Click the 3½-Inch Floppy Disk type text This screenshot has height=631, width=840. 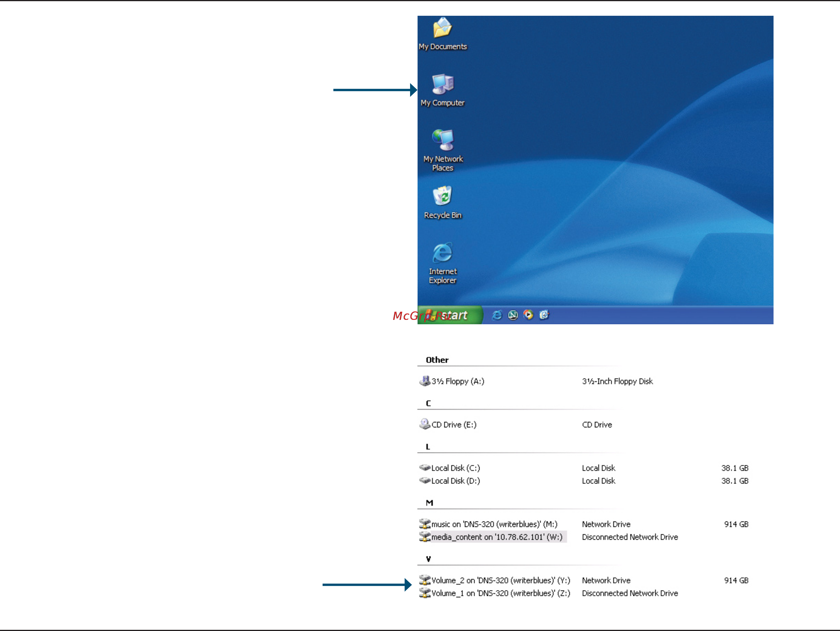point(617,381)
